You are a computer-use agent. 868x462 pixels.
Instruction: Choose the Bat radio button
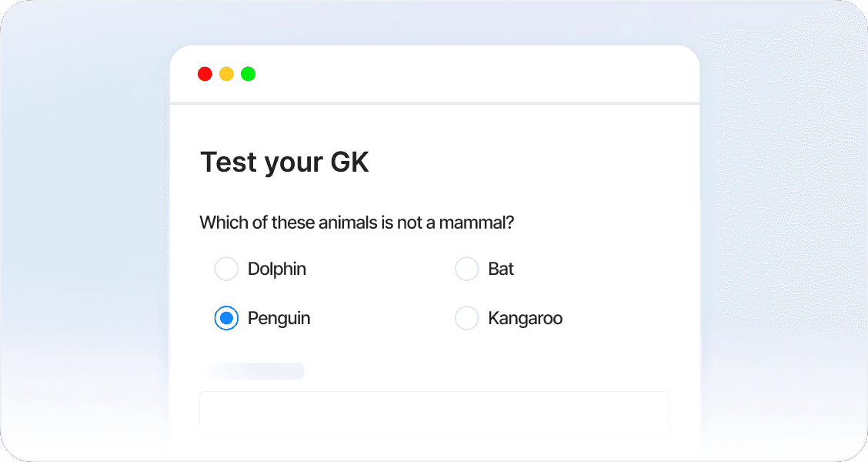(467, 269)
